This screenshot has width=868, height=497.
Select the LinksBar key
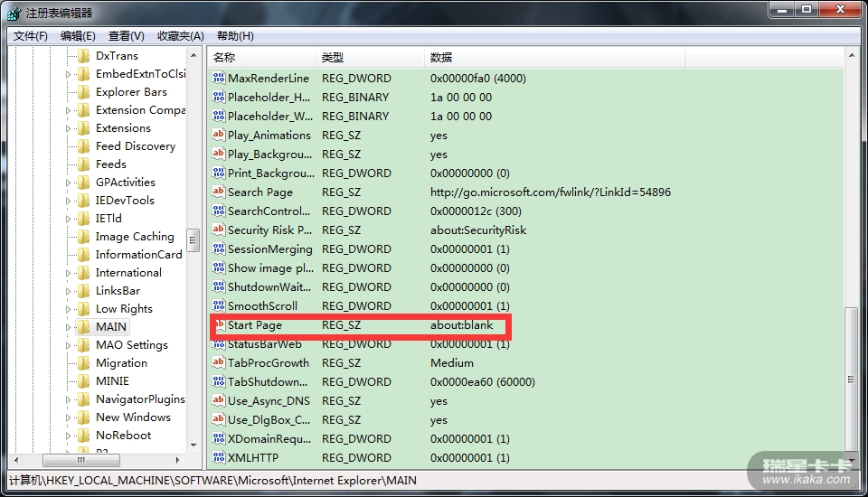tap(118, 291)
